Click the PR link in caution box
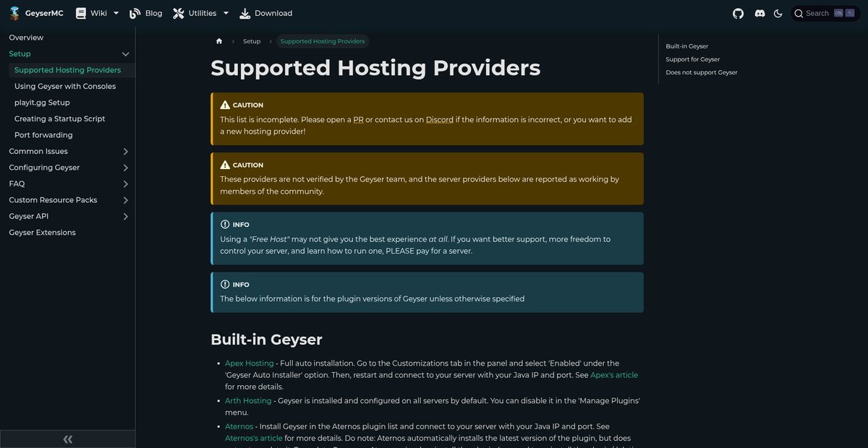 click(x=358, y=120)
